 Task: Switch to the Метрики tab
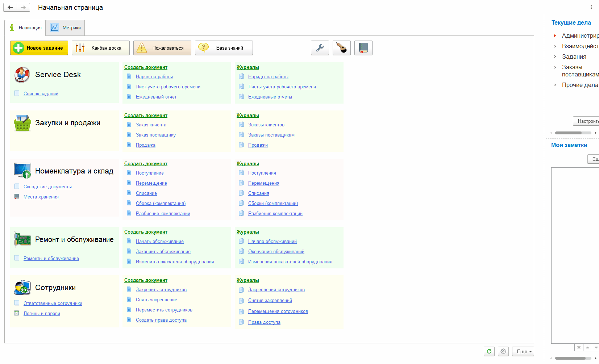(66, 28)
